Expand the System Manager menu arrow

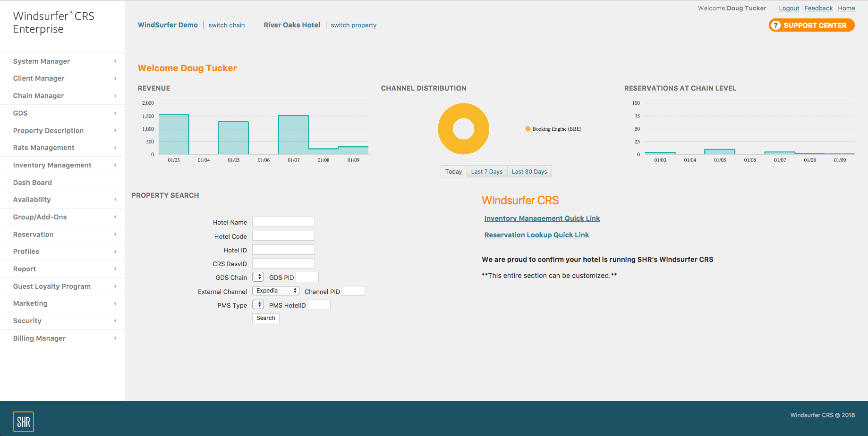(x=115, y=61)
